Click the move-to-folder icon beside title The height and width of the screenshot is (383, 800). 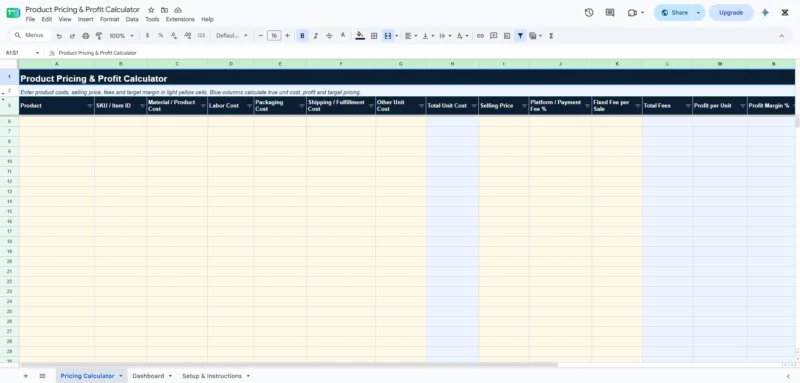[164, 10]
